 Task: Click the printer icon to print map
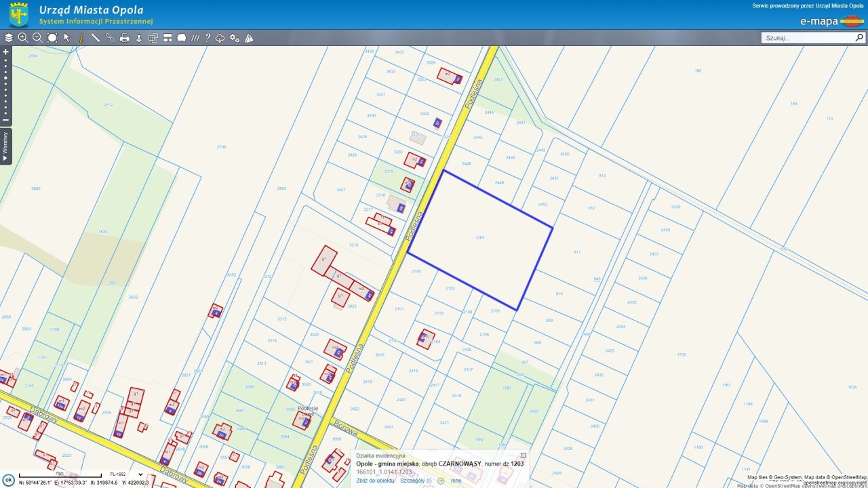125,38
